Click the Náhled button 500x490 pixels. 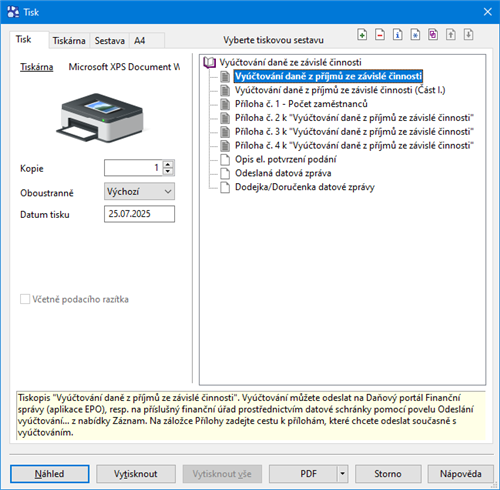50,474
